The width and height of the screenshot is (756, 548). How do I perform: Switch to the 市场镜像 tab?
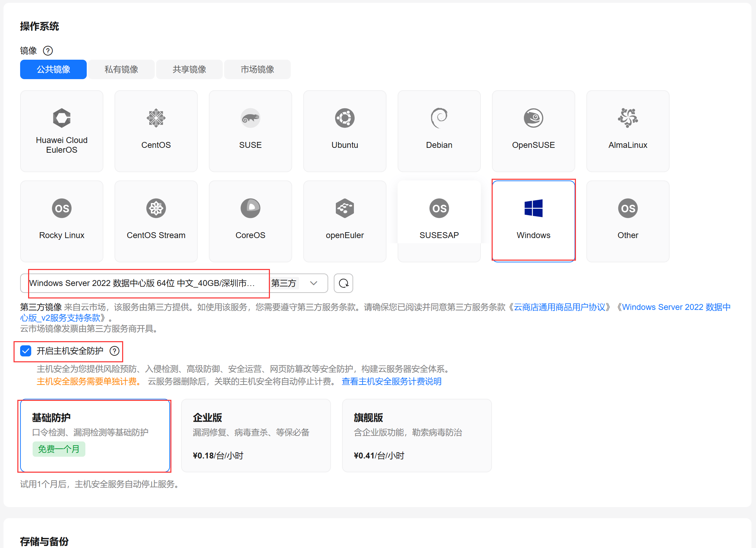257,69
